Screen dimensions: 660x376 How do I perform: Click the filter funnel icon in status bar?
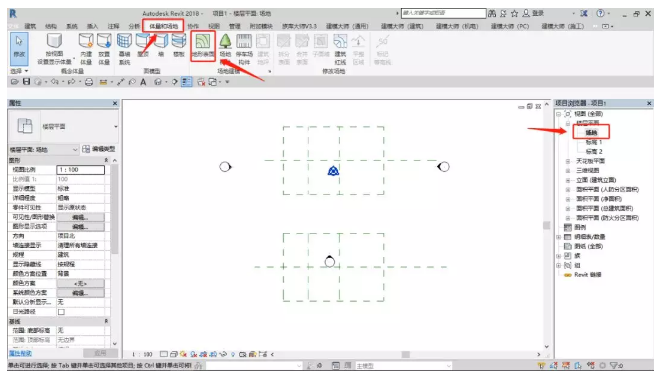614,365
